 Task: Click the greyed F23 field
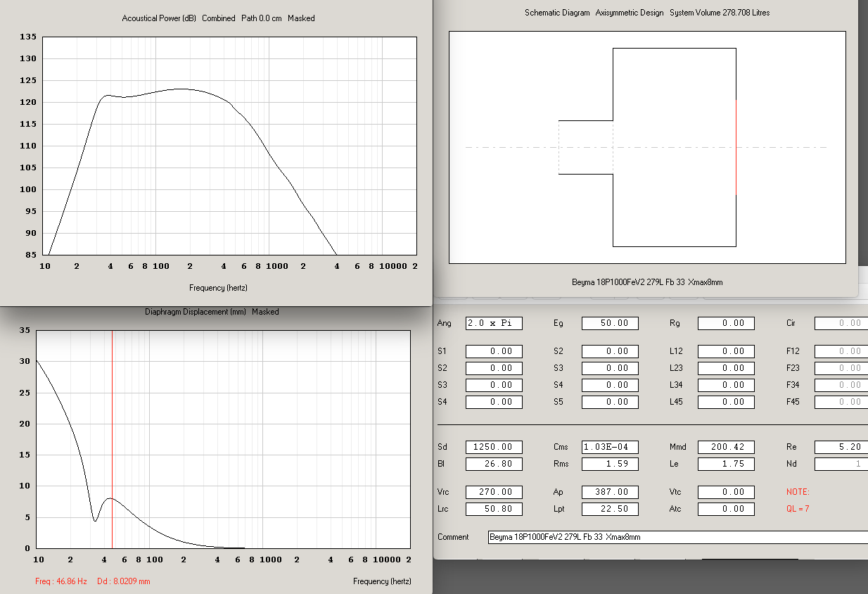[841, 368]
